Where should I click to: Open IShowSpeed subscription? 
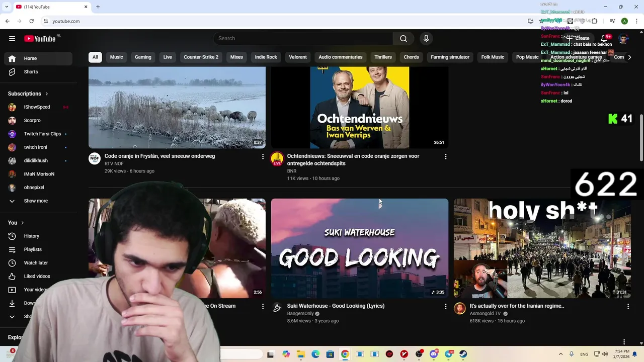[38, 107]
